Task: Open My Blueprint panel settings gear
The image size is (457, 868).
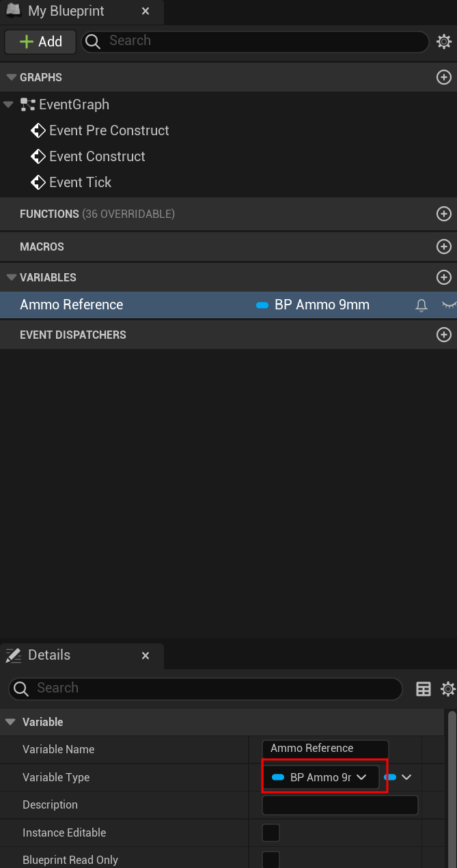Action: pos(445,42)
